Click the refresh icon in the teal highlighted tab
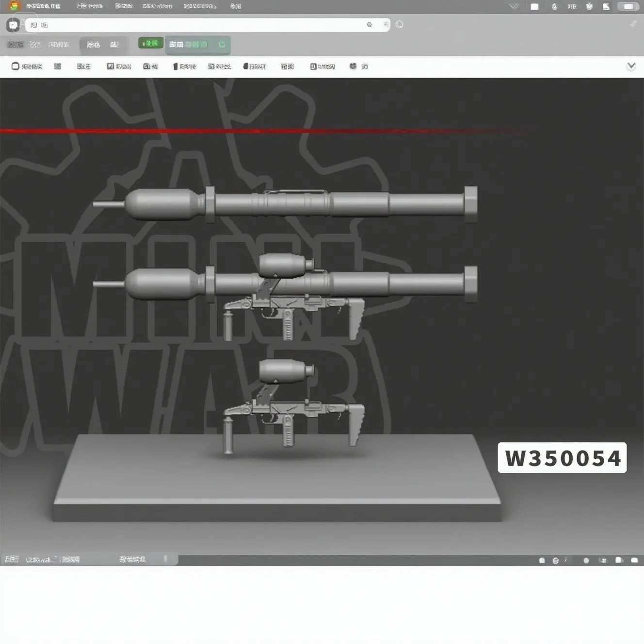 pos(222,45)
